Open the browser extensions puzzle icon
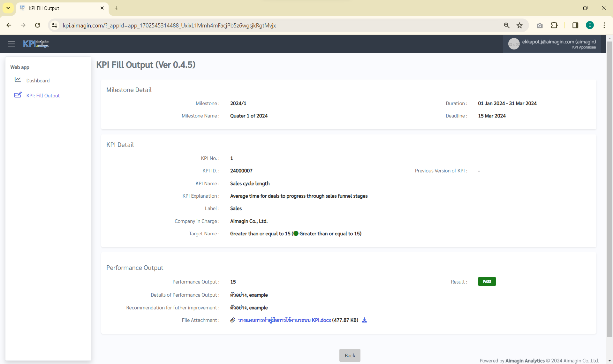 (554, 25)
